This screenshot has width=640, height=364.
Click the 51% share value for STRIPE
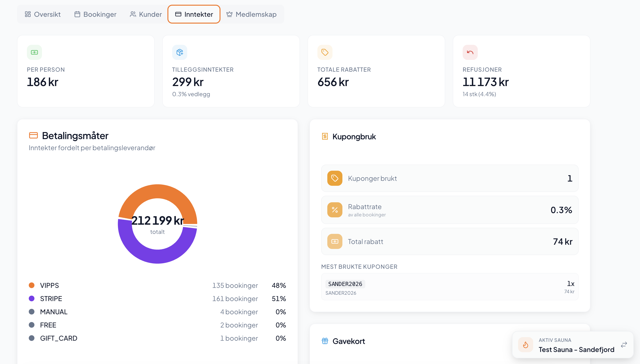(279, 298)
